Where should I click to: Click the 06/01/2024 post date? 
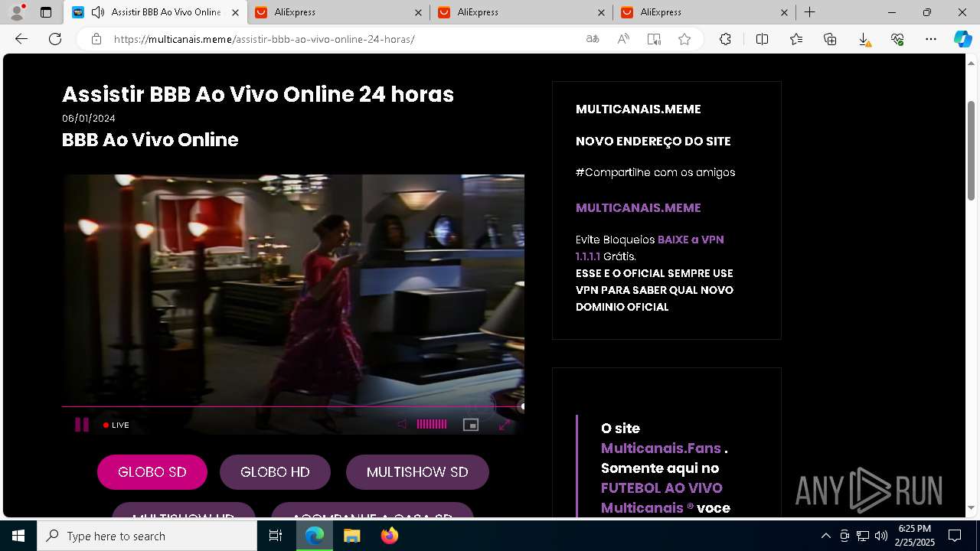pos(89,118)
